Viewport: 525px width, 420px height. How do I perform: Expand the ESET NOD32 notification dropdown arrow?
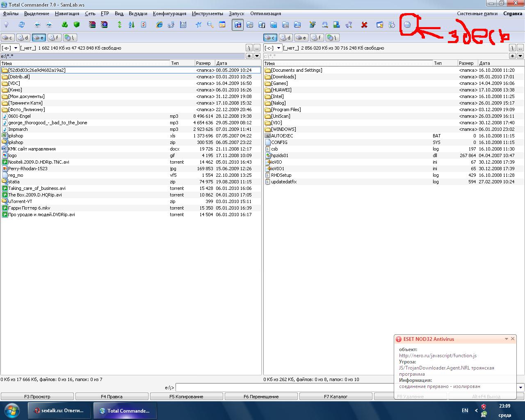506,339
